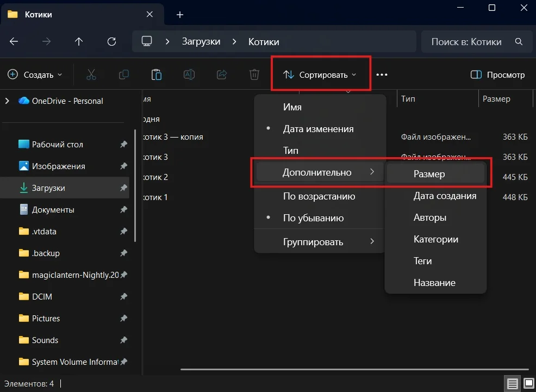Click the Delete trash icon
The width and height of the screenshot is (536, 392).
[x=254, y=74]
